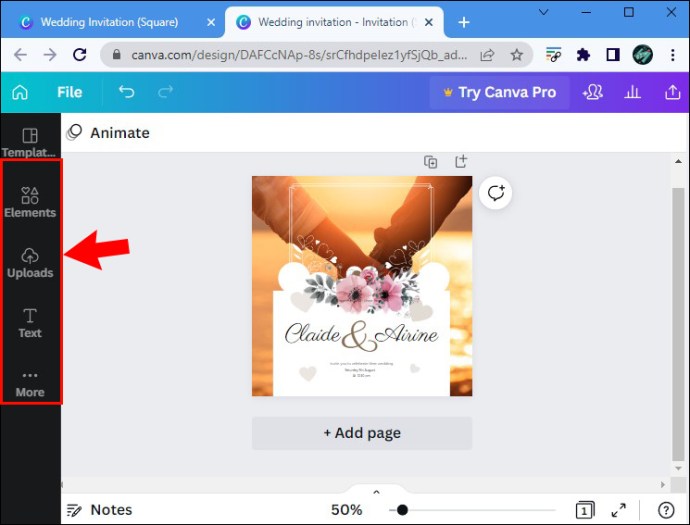Add a comment with speech bubble icon

point(495,193)
